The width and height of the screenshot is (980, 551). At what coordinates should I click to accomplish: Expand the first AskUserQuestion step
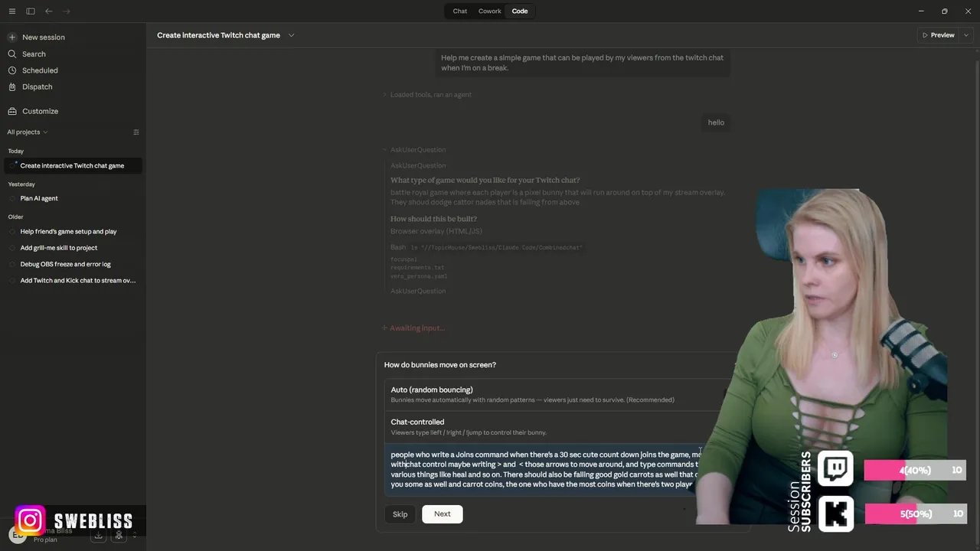coord(414,150)
